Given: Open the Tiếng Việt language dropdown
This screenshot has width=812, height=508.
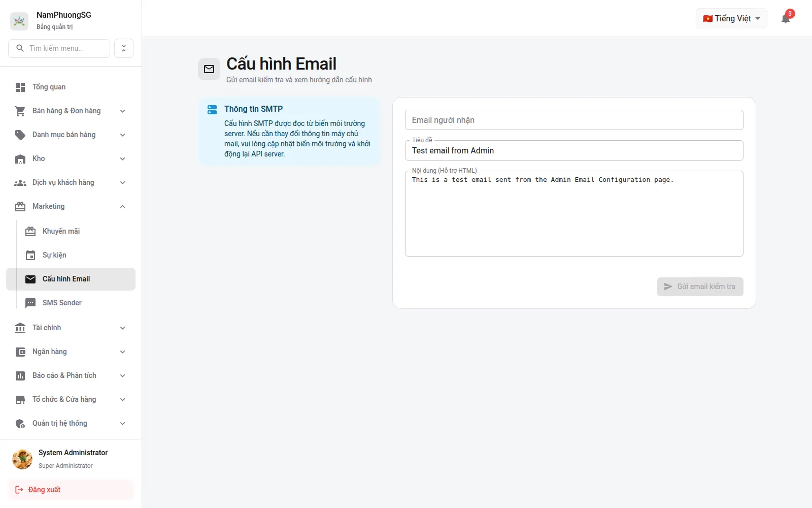Looking at the screenshot, I should [731, 19].
